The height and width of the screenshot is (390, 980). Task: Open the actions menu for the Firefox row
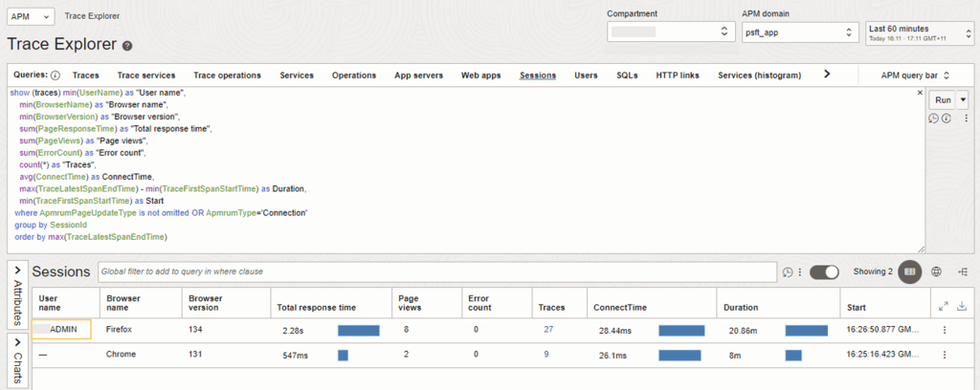click(945, 330)
